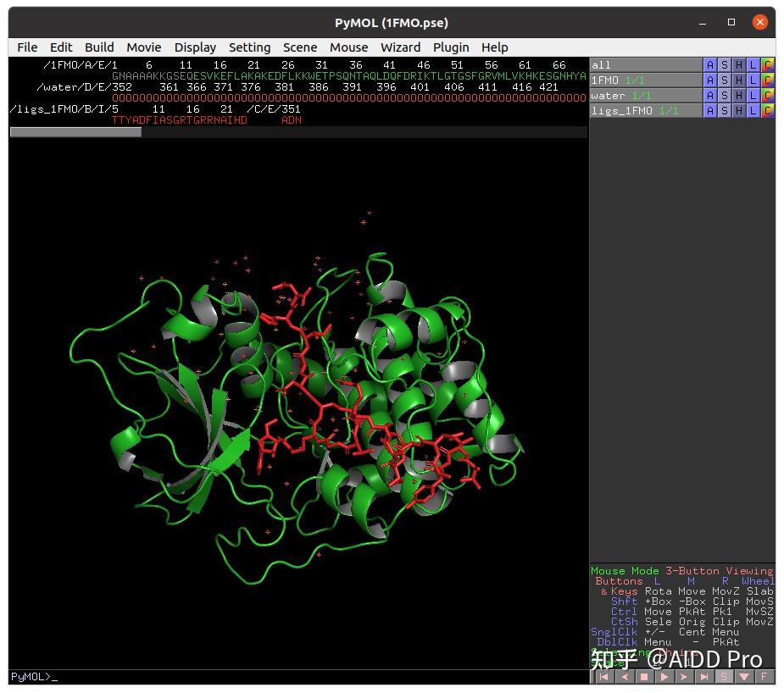This screenshot has height=693, width=784.
Task: Open the Hide menu for water
Action: (738, 96)
